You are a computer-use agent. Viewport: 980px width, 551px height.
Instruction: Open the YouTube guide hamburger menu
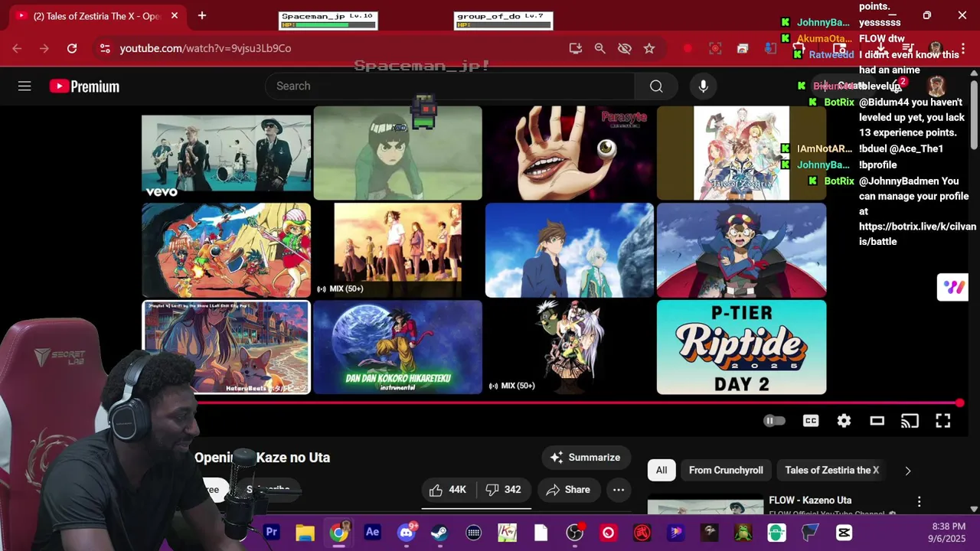(24, 86)
